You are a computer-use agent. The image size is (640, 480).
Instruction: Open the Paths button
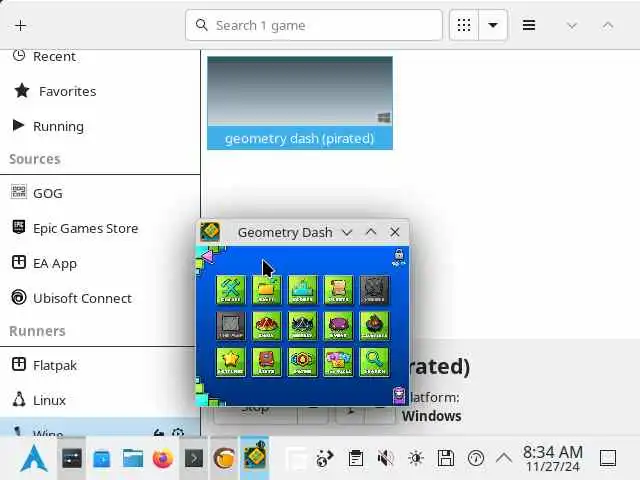(x=302, y=362)
